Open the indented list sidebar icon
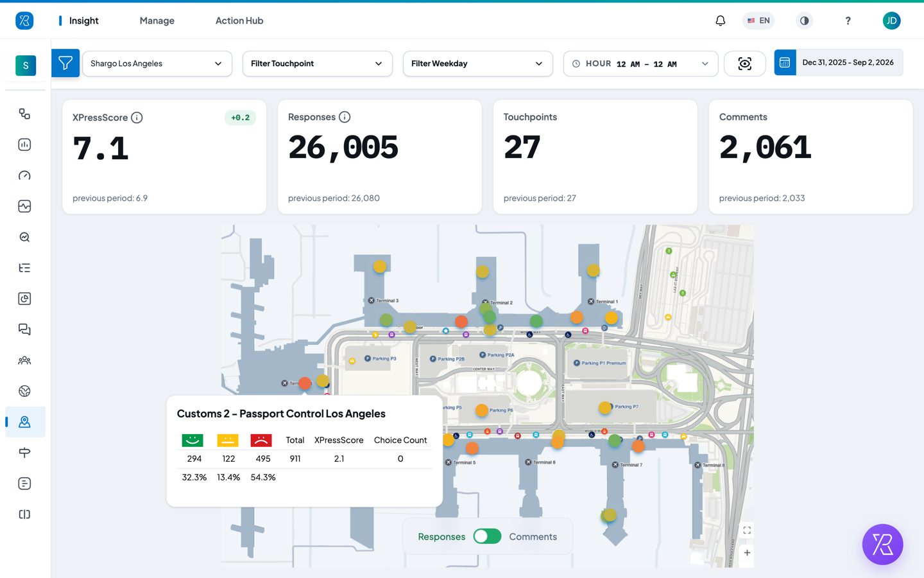 (24, 268)
